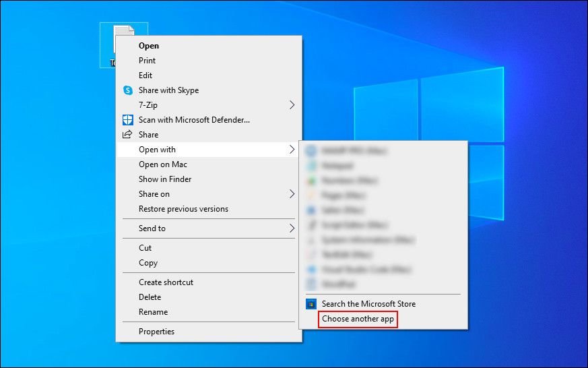Click the Share menu entry
Screen dimensions: 588x368
coord(209,135)
